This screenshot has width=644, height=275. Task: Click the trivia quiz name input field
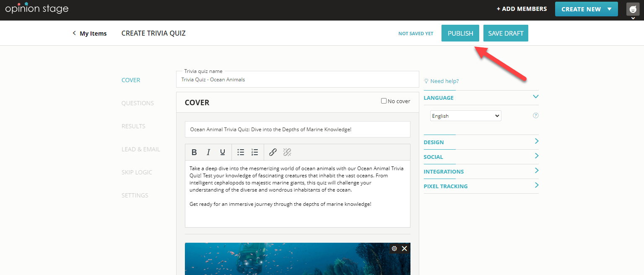tap(298, 79)
